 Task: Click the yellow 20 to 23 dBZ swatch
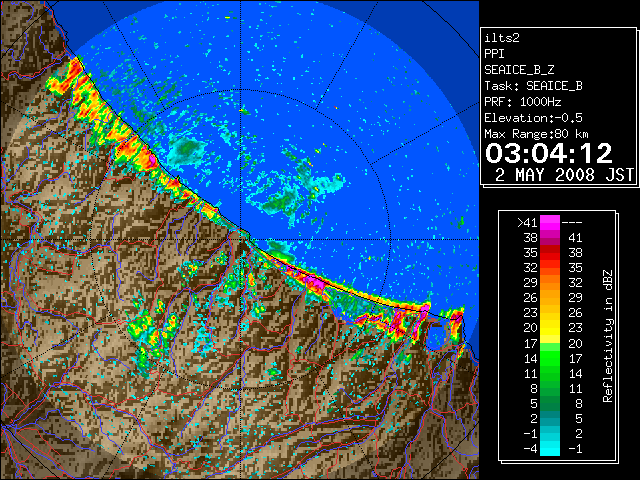coord(550,328)
